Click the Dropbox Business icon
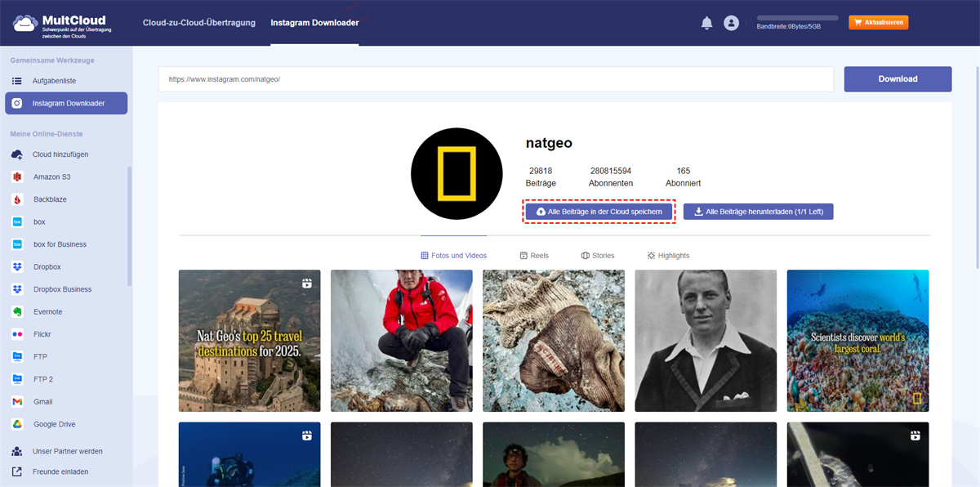The width and height of the screenshot is (980, 487). pyautogui.click(x=17, y=289)
